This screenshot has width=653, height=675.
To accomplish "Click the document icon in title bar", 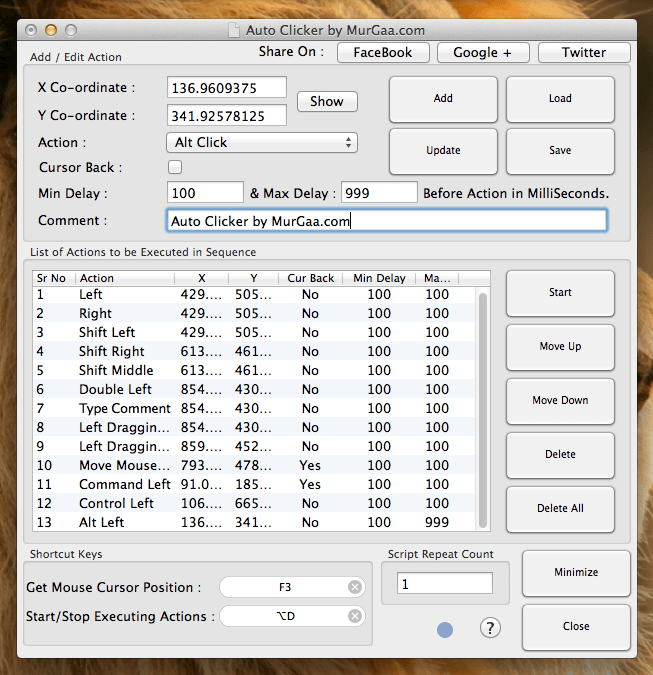I will click(234, 30).
